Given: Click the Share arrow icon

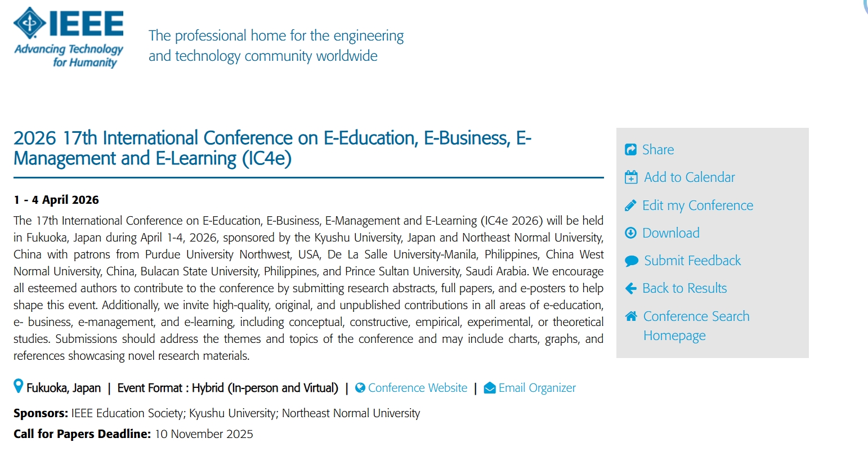Looking at the screenshot, I should [x=630, y=150].
